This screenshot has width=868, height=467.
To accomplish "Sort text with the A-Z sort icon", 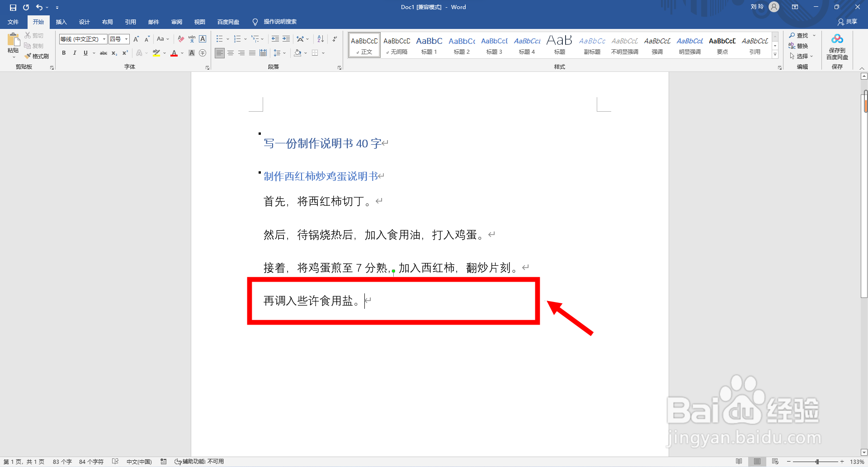I will [321, 39].
